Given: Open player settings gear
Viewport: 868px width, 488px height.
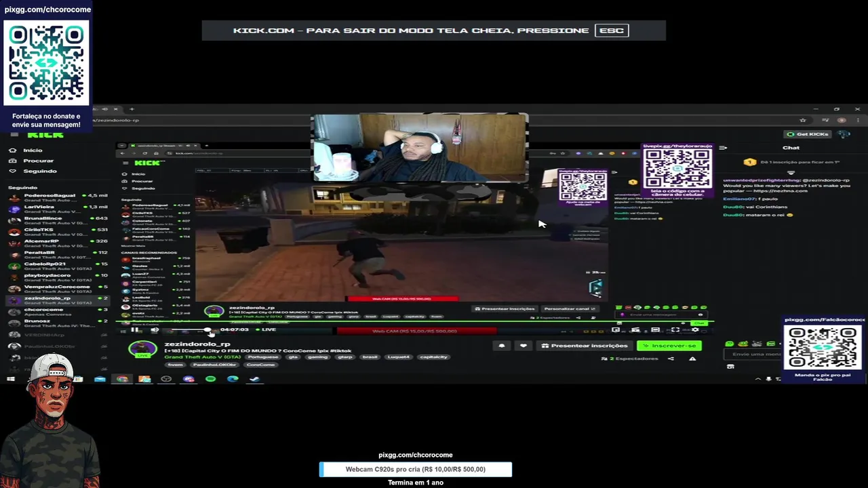Looking at the screenshot, I should [695, 329].
